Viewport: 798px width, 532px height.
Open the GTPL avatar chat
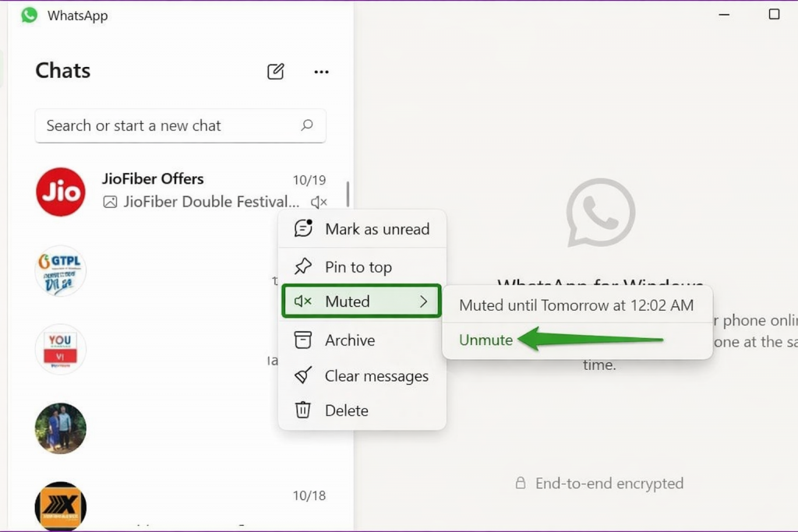tap(61, 270)
